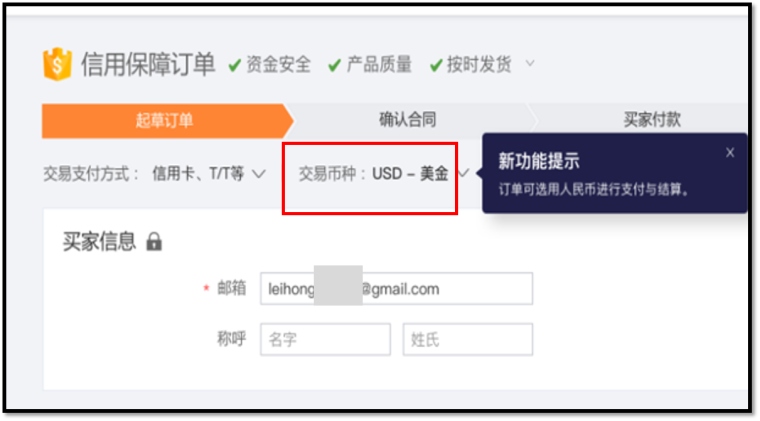Click the orange Trade Assurance shield icon

coord(57,63)
